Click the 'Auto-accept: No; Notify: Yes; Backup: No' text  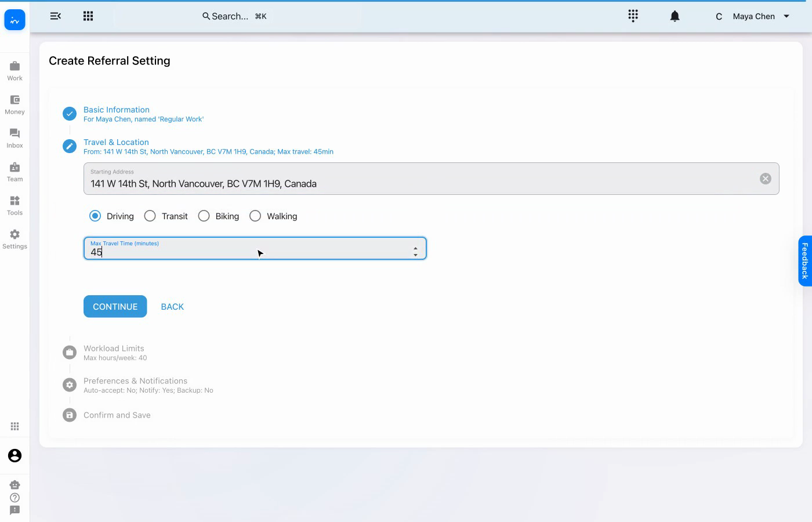click(148, 390)
